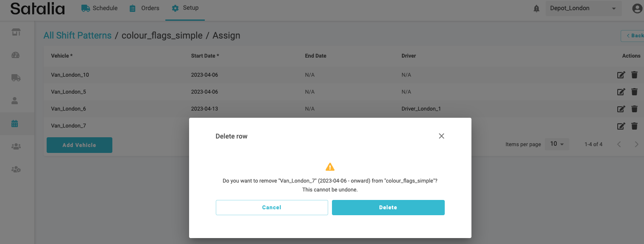
Task: Go to the Schedule tab
Action: click(x=99, y=8)
